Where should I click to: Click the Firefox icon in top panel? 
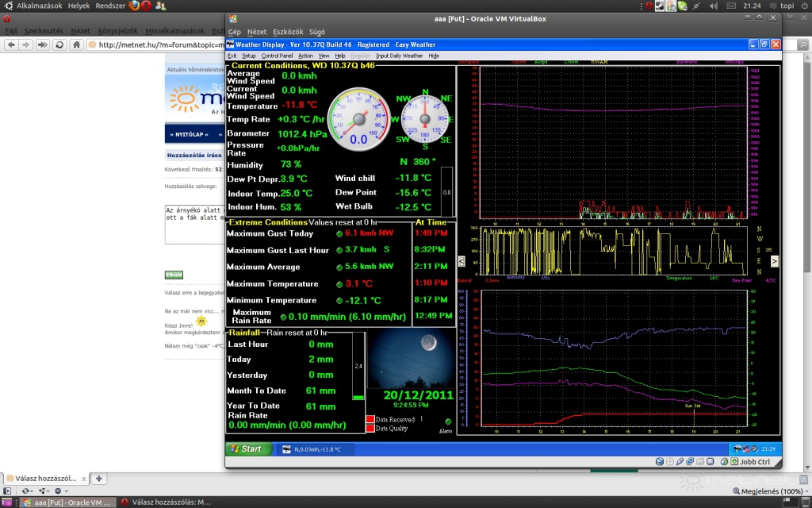pos(134,6)
